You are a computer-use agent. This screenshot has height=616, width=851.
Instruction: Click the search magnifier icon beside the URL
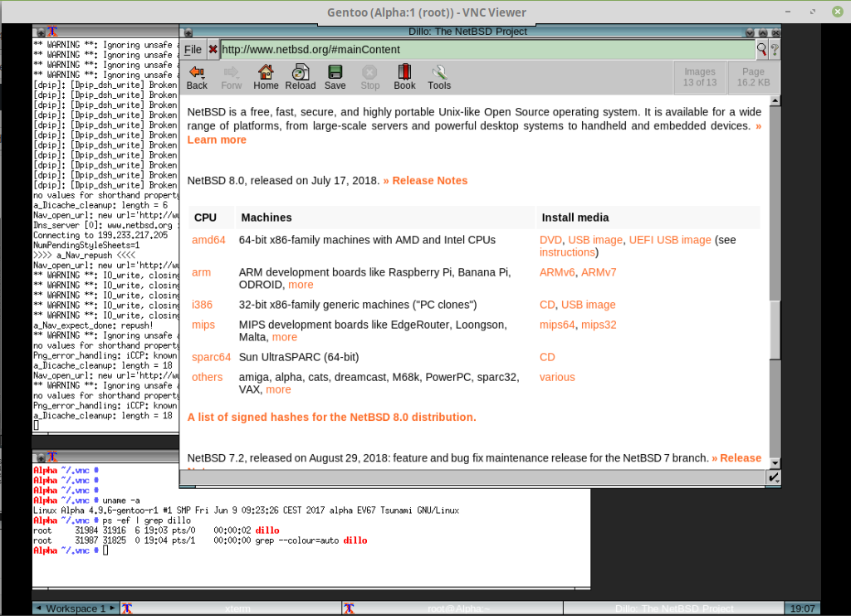coord(761,49)
